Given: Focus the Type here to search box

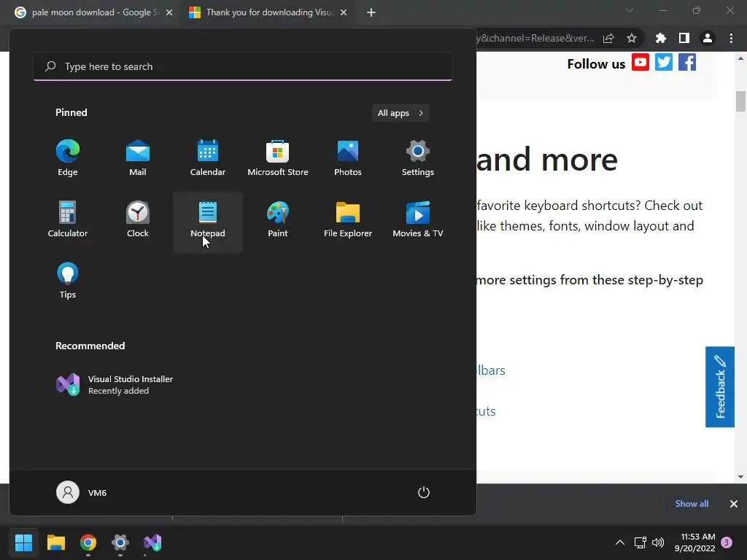Looking at the screenshot, I should [x=243, y=66].
